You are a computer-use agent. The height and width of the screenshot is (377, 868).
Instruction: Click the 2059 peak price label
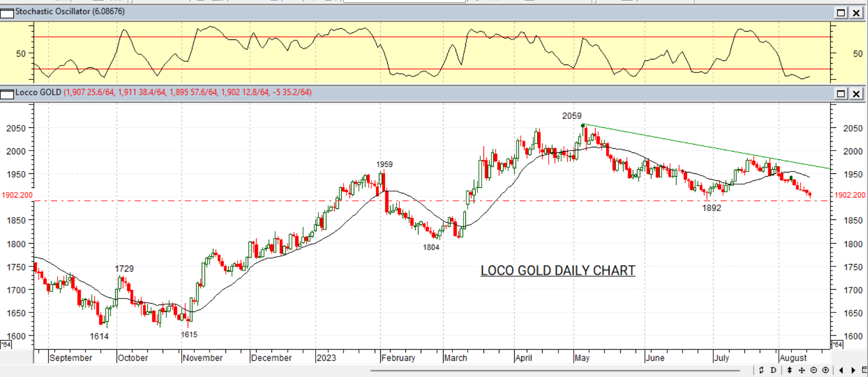[572, 116]
